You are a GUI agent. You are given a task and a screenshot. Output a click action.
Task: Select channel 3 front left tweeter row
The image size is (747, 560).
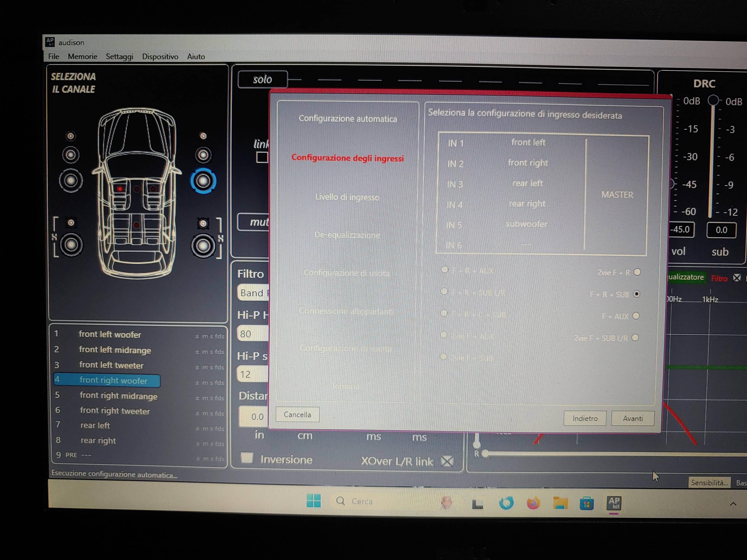click(x=139, y=365)
